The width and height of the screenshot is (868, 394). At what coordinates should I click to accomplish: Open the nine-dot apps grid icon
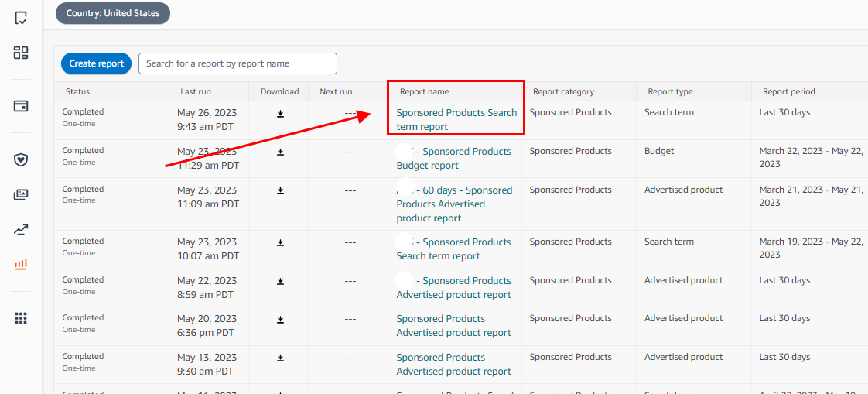[21, 318]
